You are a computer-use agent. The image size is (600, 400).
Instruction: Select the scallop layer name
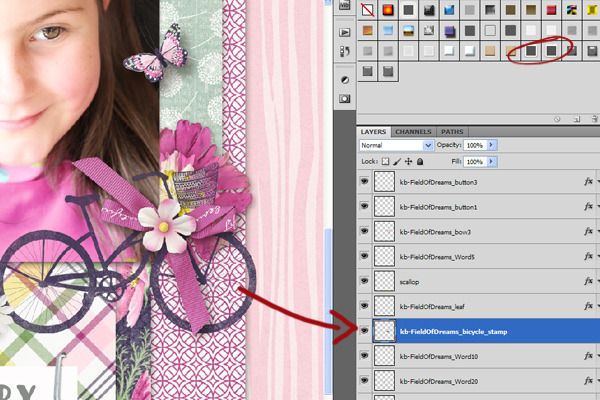pyautogui.click(x=409, y=282)
